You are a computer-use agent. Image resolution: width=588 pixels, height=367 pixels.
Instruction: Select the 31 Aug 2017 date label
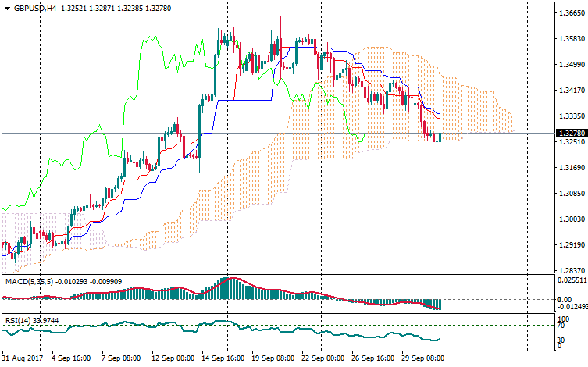pyautogui.click(x=22, y=358)
